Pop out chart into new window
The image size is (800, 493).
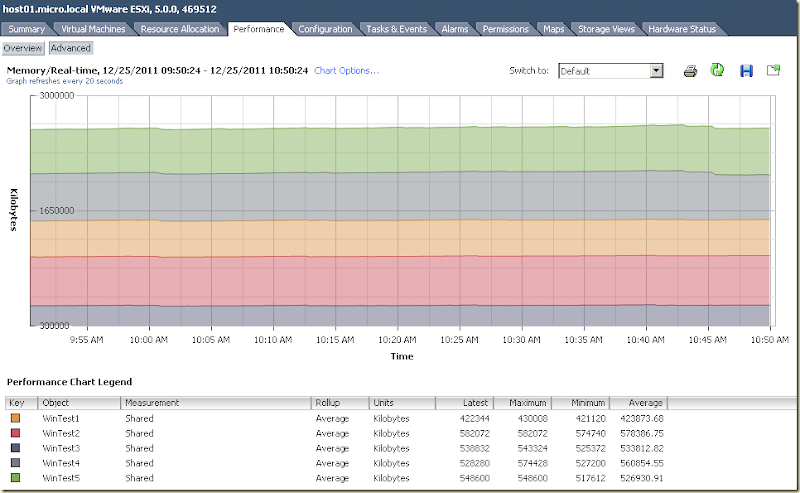774,70
